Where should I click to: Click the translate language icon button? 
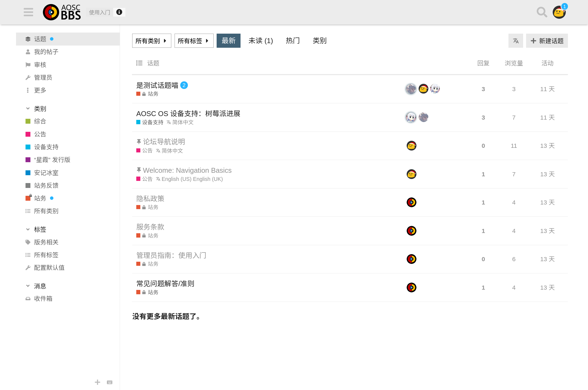tap(516, 41)
